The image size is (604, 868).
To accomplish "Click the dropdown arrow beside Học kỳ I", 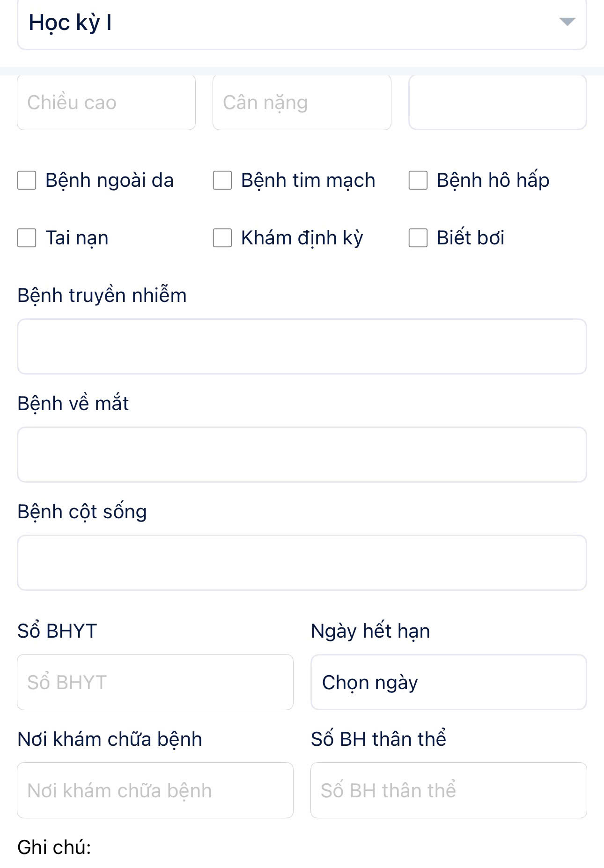I will point(567,22).
